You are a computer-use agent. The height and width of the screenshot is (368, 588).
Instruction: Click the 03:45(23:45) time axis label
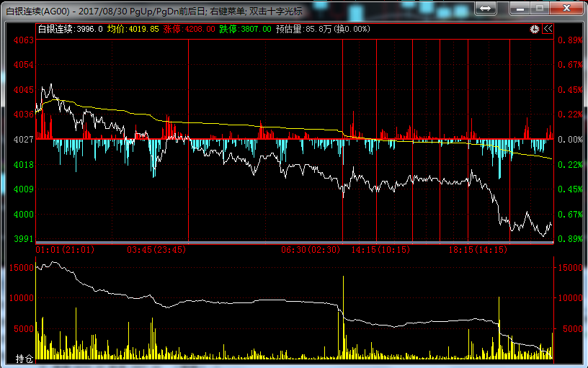click(x=156, y=250)
